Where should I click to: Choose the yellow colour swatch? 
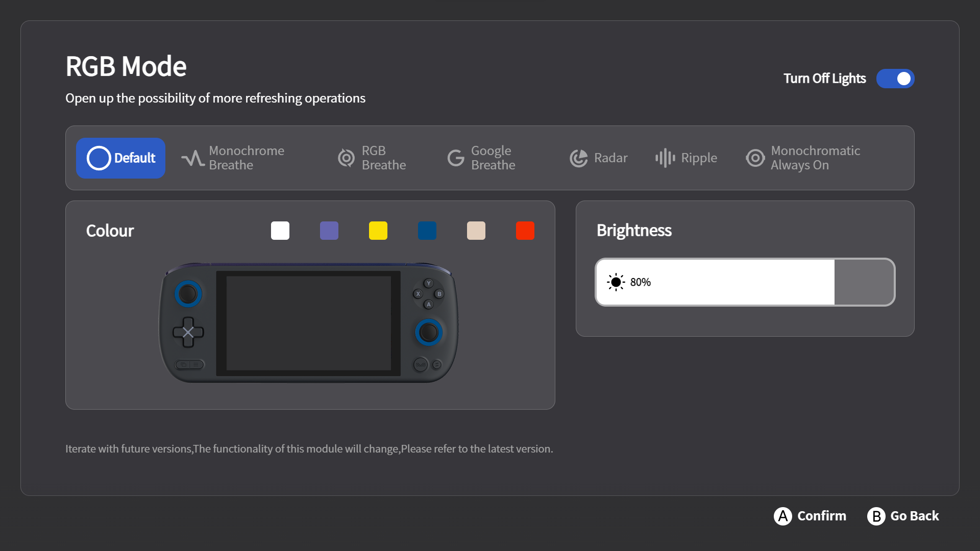[x=378, y=231]
